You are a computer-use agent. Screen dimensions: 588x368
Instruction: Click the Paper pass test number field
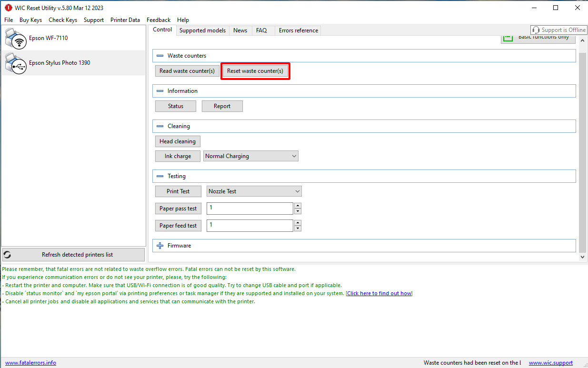point(250,209)
